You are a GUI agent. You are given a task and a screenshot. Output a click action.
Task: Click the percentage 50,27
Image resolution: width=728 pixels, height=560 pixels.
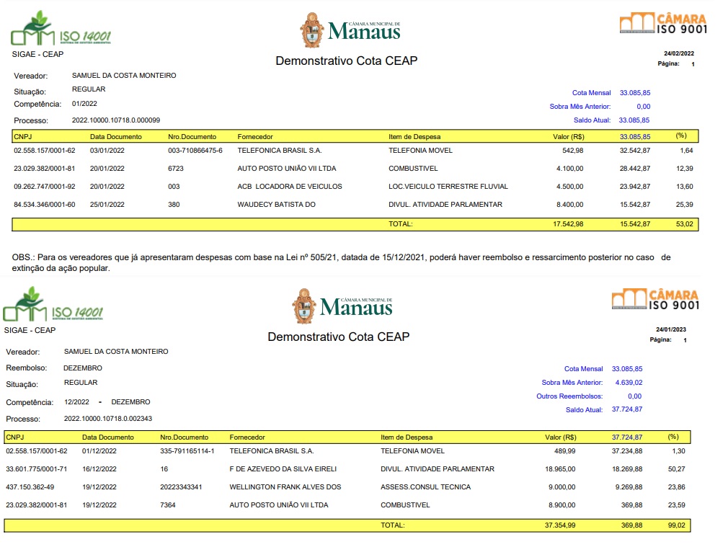coord(677,469)
